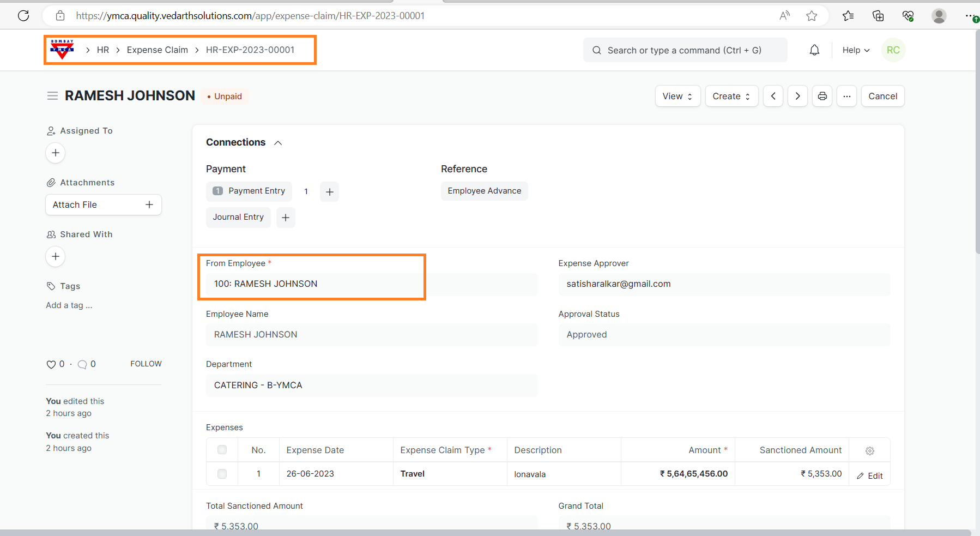Open the View dropdown

point(677,96)
